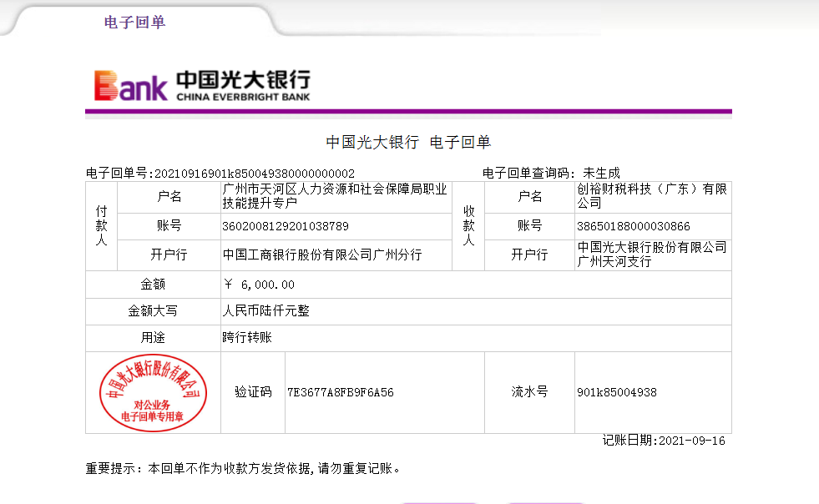Click the 重要提示 notice line

click(244, 468)
